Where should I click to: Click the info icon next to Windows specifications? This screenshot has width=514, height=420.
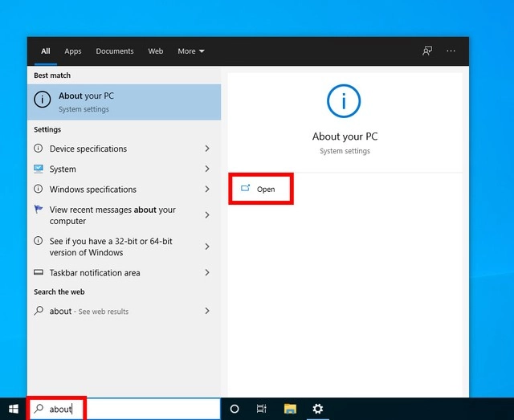[39, 189]
